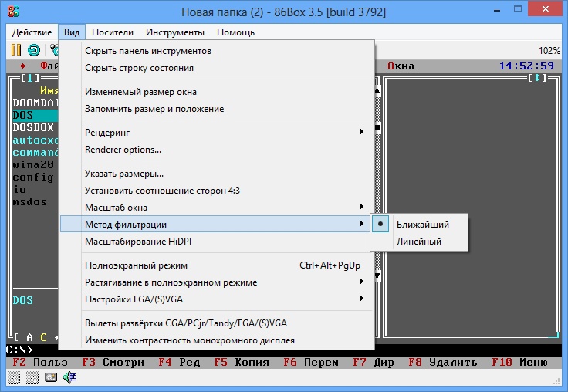Viewport: 568px width, 392px height.
Task: Click the pause emulation toolbar icon
Action: tap(16, 50)
